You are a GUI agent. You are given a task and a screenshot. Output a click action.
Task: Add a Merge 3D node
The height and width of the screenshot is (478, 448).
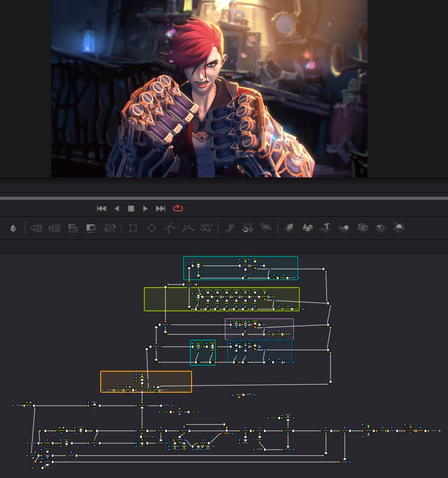[x=344, y=227]
